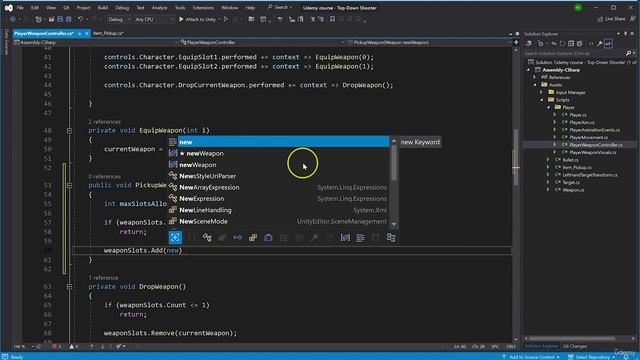Screen dimensions: 640x360
Task: Open the PlayerWeaponController type navigation dropdown
Action: pyautogui.click(x=263, y=42)
